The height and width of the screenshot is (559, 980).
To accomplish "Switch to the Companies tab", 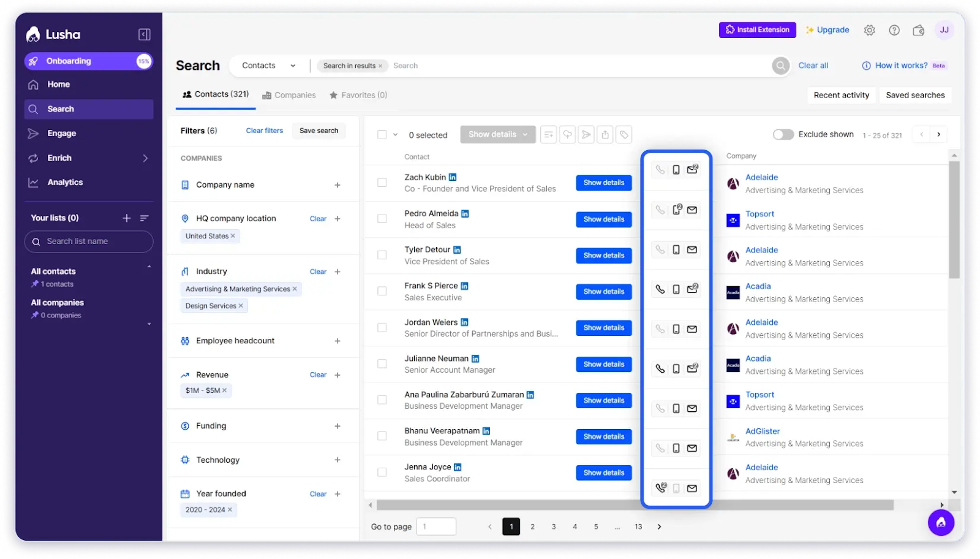I will point(289,96).
